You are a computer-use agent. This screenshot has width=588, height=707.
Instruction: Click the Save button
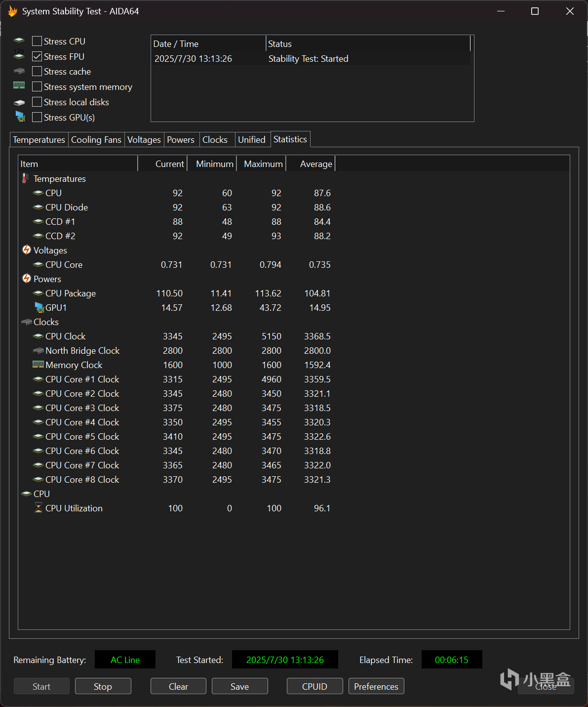click(x=240, y=686)
